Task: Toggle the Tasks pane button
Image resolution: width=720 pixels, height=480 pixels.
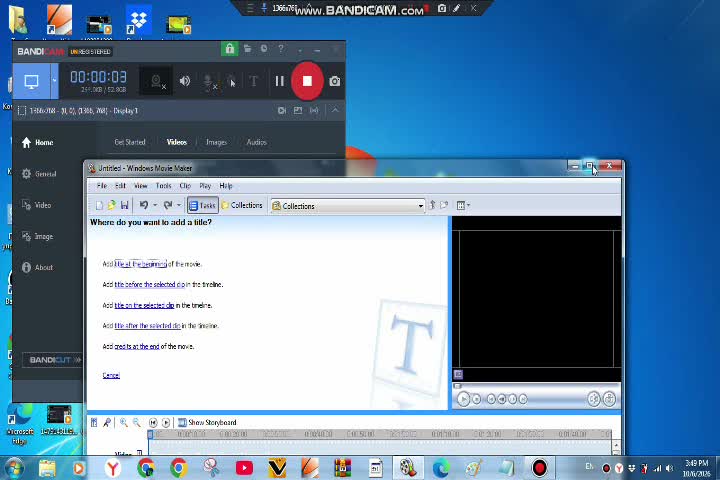Action: [202, 205]
